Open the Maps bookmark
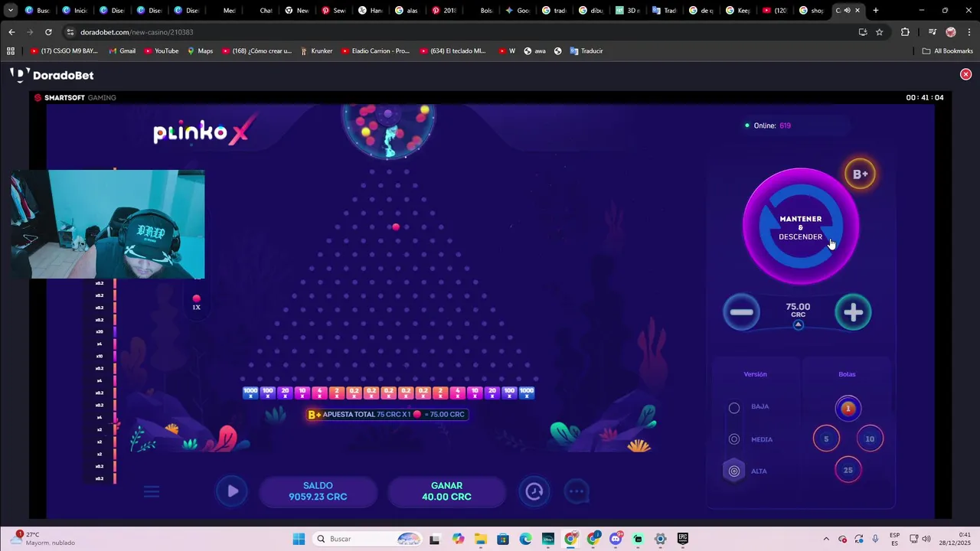980x551 pixels. click(200, 51)
